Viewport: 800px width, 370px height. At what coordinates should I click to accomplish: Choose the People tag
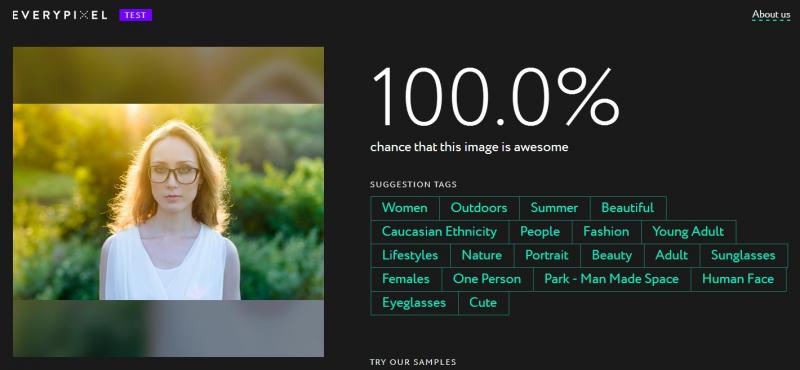pyautogui.click(x=540, y=232)
